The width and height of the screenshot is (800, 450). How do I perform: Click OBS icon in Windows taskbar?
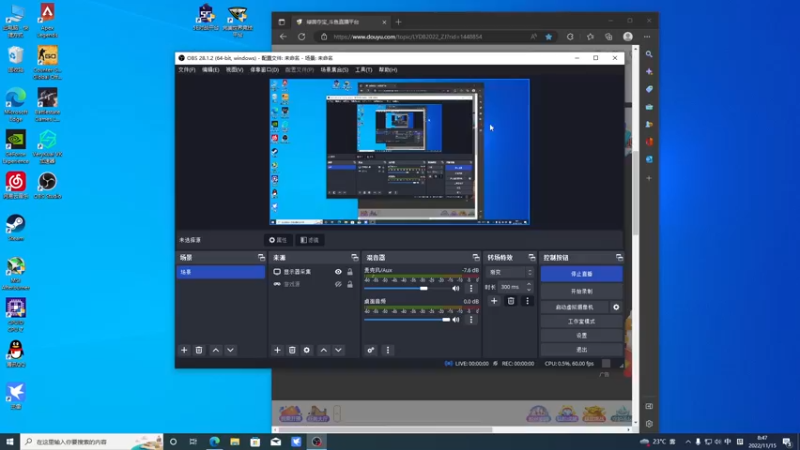(x=317, y=442)
